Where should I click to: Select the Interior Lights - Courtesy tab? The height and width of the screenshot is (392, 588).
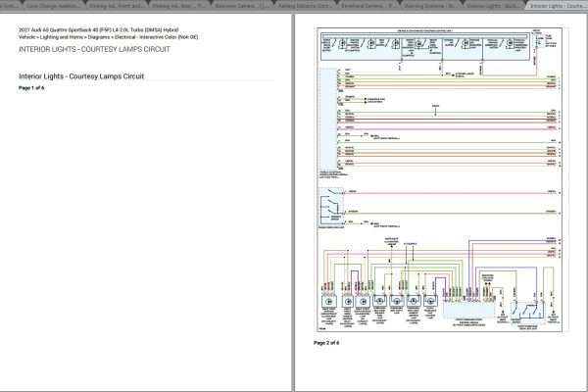click(557, 6)
